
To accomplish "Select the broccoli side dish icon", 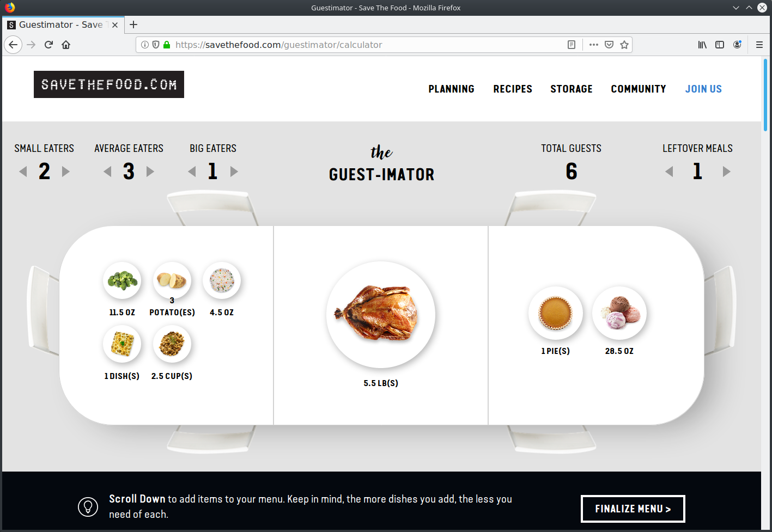I will 122,281.
